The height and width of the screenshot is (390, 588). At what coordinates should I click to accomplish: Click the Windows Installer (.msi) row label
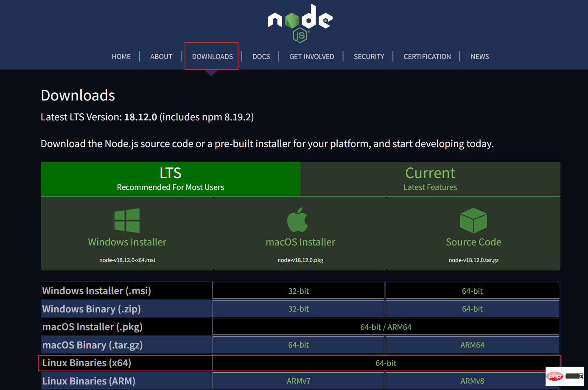97,291
